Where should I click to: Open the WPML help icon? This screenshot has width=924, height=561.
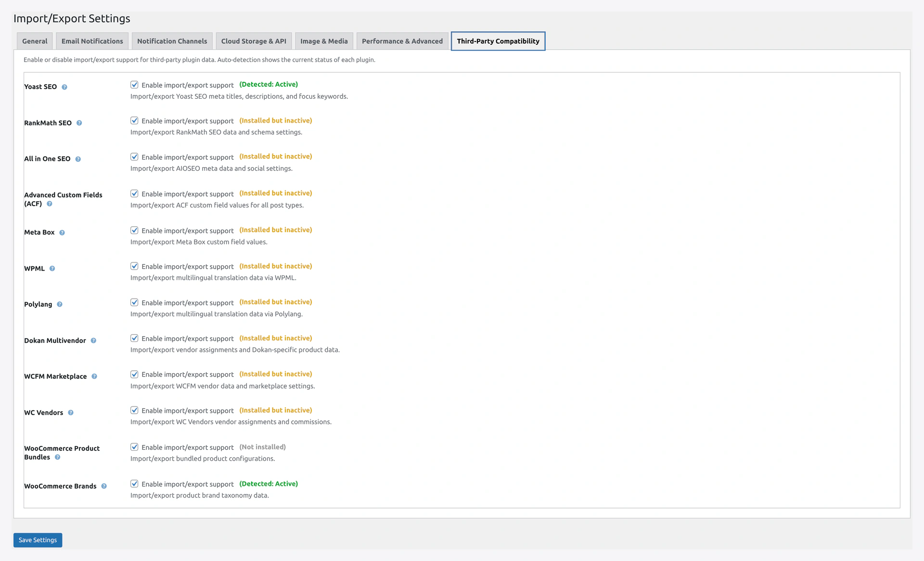(52, 269)
